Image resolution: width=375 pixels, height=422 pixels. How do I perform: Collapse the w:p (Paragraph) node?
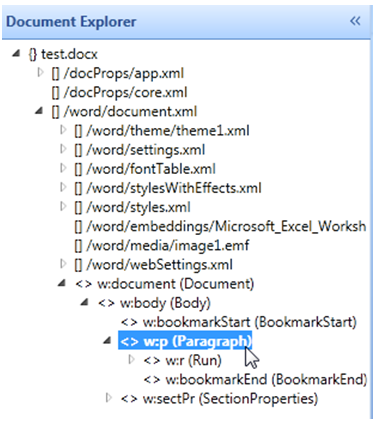(x=107, y=341)
